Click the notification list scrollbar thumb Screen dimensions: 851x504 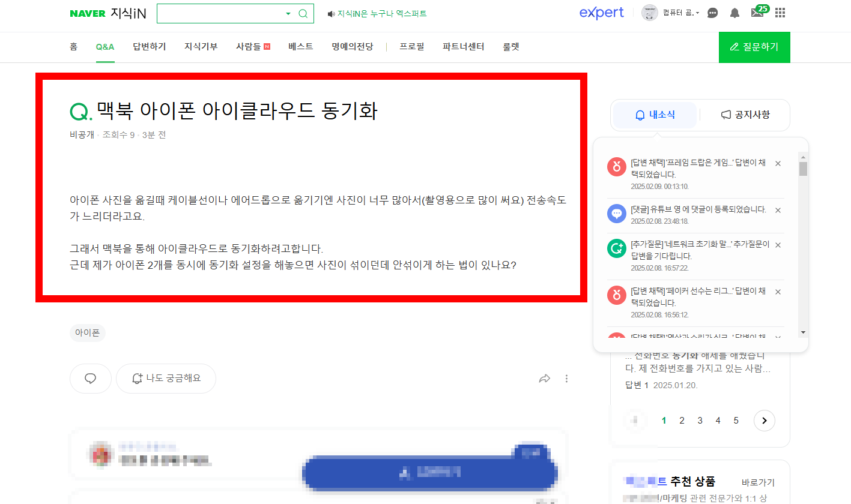click(x=803, y=169)
